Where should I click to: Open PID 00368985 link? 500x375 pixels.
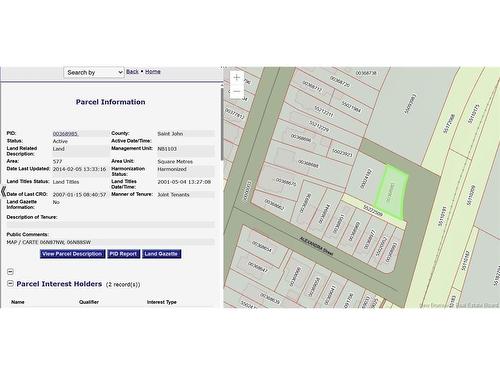coord(65,134)
